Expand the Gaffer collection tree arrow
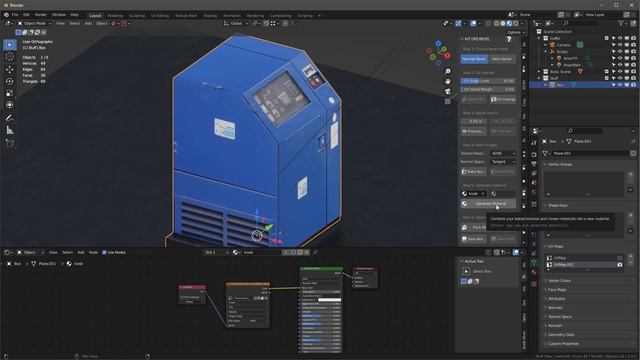 [x=539, y=38]
